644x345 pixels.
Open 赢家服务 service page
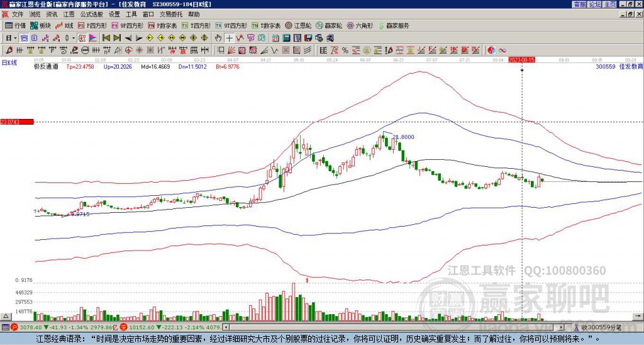394,25
